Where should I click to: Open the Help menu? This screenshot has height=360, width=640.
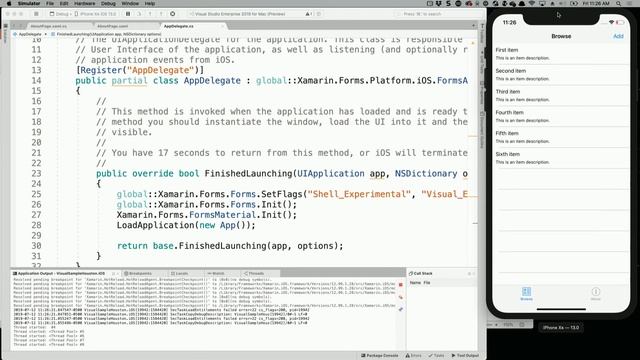coord(150,3)
